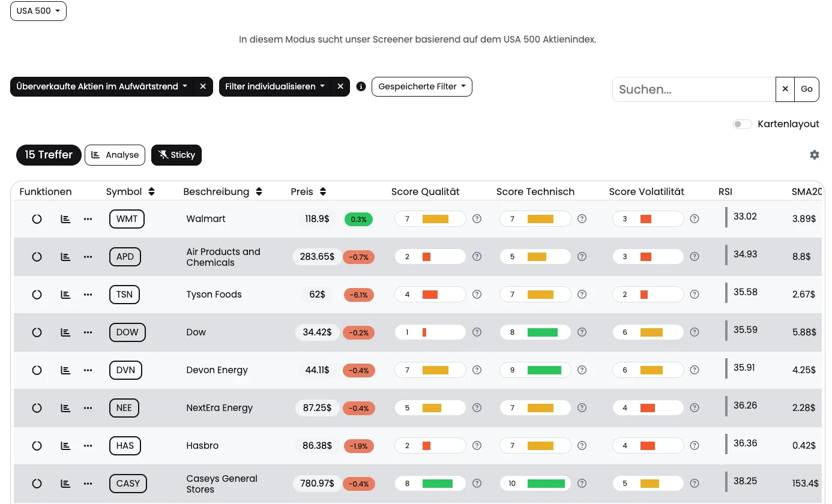Open the three-dot menu for Hasbro

pyautogui.click(x=88, y=446)
